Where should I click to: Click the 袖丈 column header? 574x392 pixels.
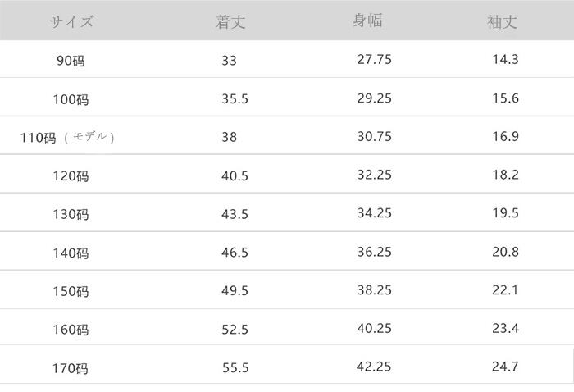(502, 22)
